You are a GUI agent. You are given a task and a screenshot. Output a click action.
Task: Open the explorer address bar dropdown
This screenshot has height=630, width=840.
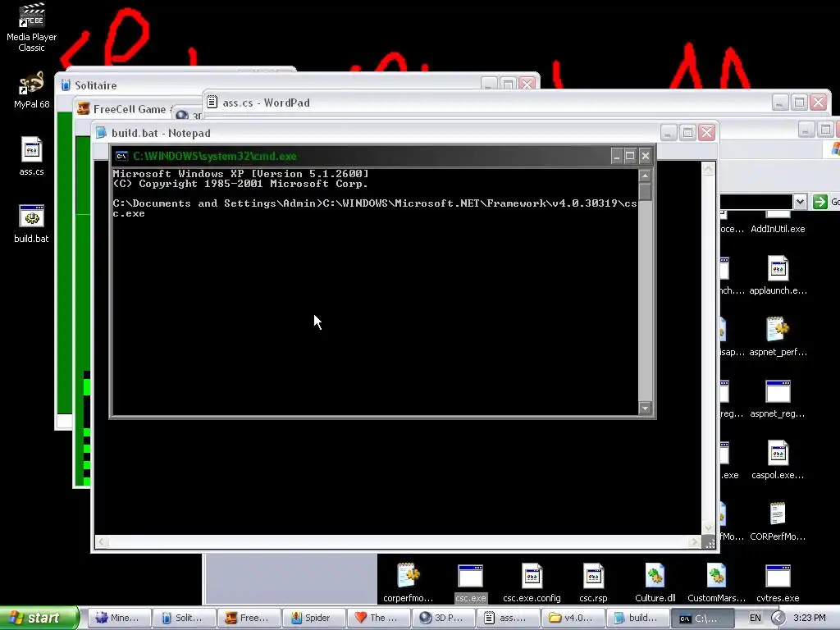[800, 202]
